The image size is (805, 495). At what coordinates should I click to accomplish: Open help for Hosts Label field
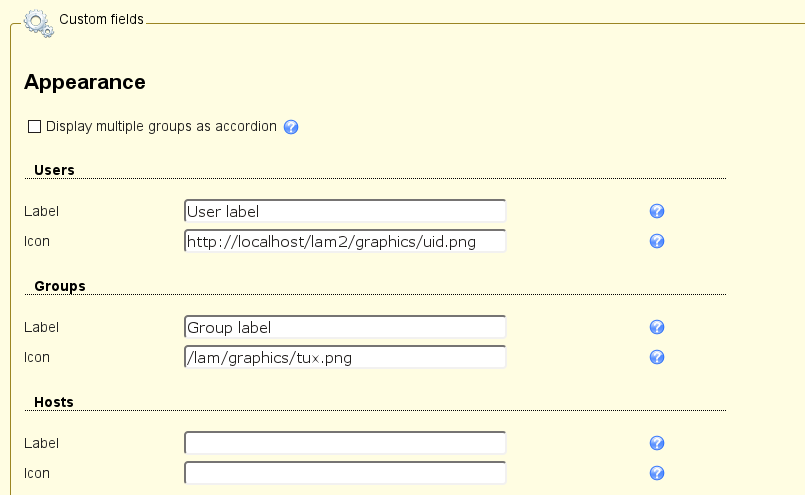657,443
